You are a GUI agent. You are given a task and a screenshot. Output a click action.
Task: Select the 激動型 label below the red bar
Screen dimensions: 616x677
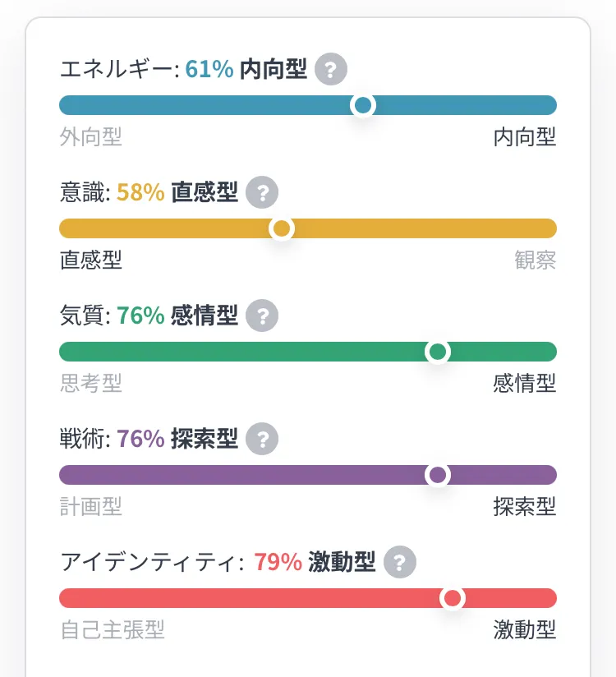pyautogui.click(x=524, y=630)
